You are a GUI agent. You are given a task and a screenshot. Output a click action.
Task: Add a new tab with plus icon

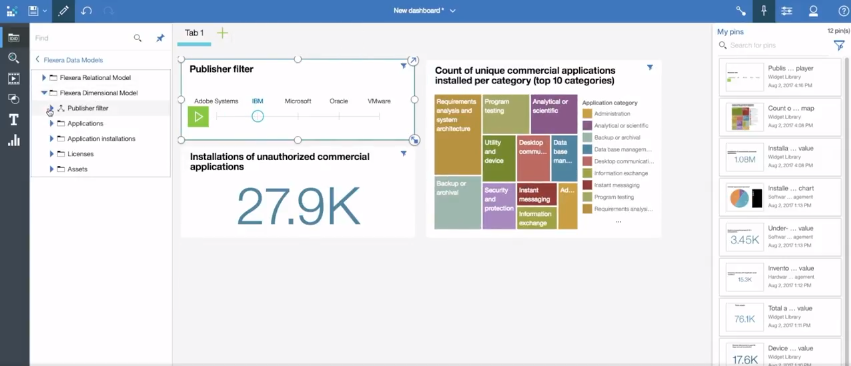point(223,34)
